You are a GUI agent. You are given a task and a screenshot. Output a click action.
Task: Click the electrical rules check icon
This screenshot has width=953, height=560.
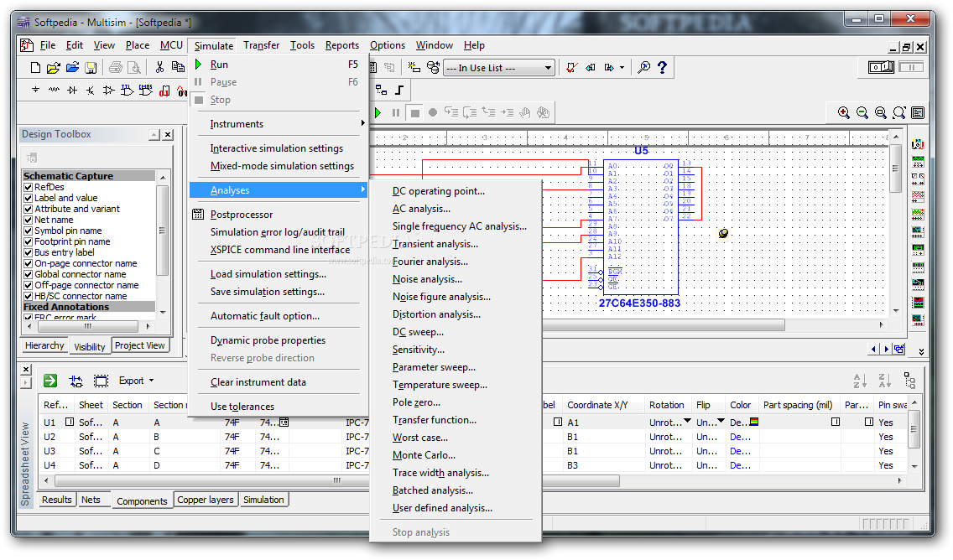(571, 67)
